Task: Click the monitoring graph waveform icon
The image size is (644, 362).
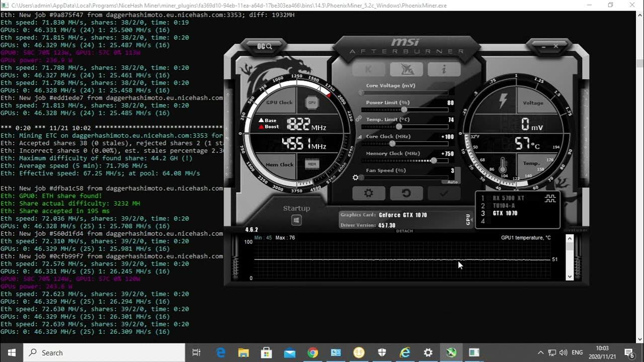Action: click(550, 199)
